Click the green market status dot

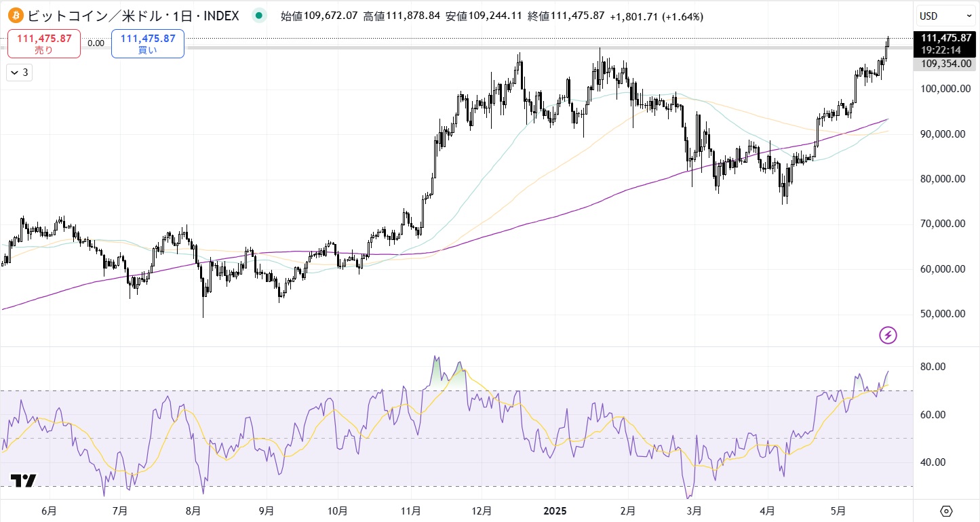[x=258, y=15]
